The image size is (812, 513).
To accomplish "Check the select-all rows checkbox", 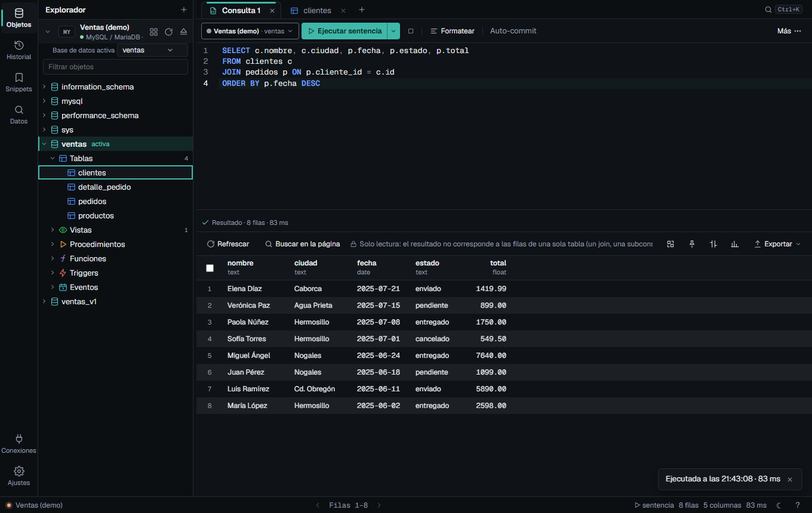I will 210,268.
